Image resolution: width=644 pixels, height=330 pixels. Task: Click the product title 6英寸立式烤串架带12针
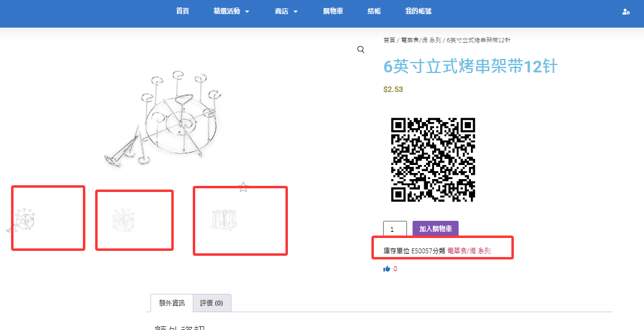pyautogui.click(x=470, y=66)
